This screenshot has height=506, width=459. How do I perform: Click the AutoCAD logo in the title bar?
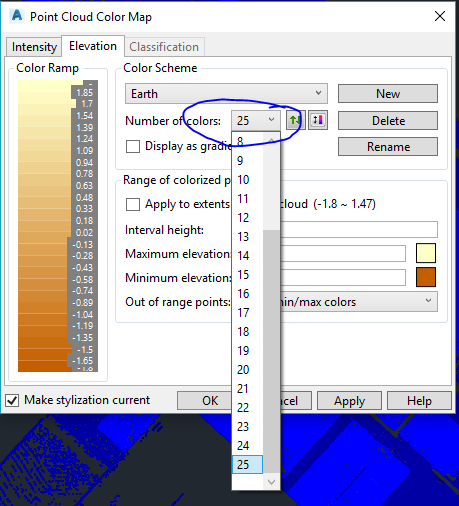pyautogui.click(x=16, y=16)
